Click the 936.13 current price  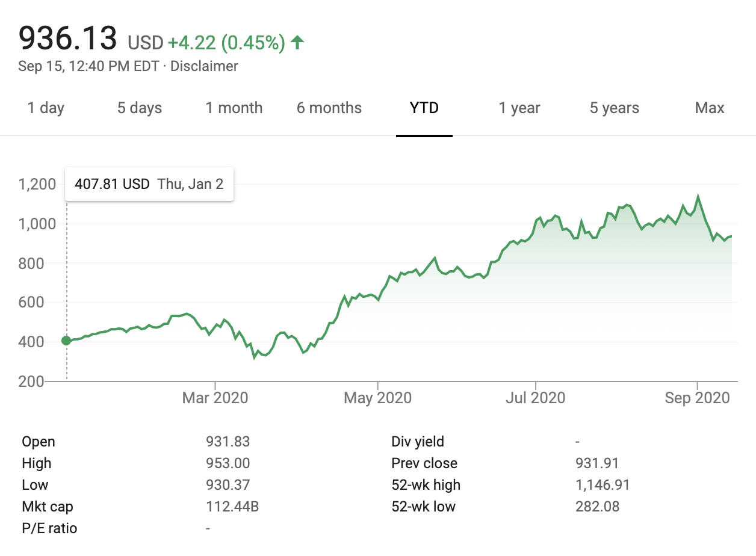[67, 39]
